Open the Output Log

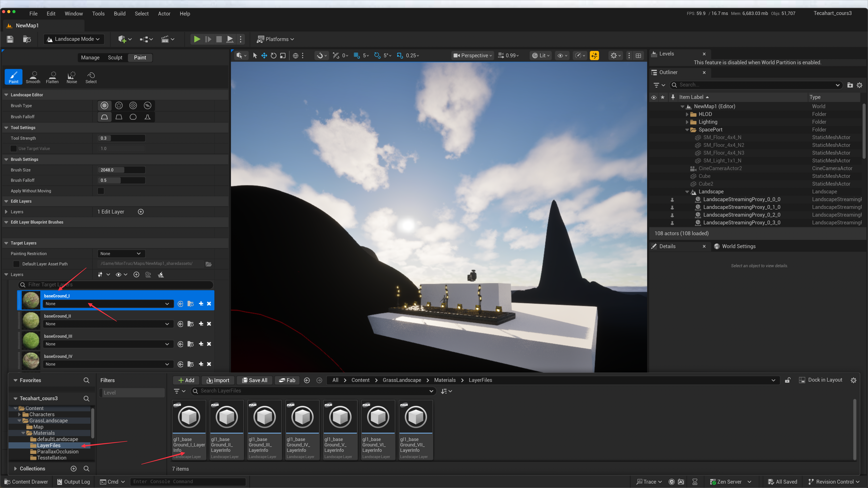point(73,482)
